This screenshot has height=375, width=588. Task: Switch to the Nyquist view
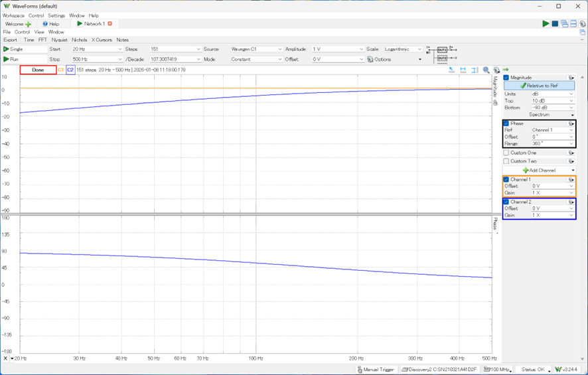pyautogui.click(x=60, y=40)
